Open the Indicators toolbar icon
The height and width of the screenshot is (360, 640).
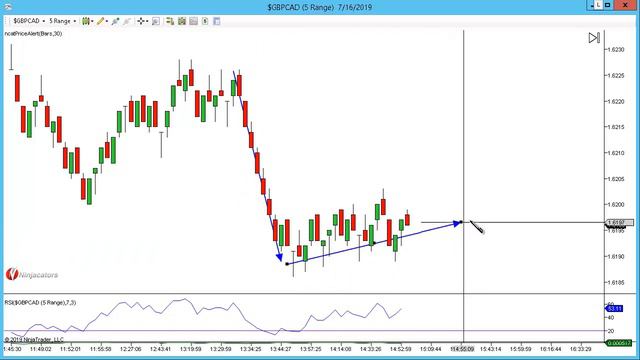tap(193, 21)
